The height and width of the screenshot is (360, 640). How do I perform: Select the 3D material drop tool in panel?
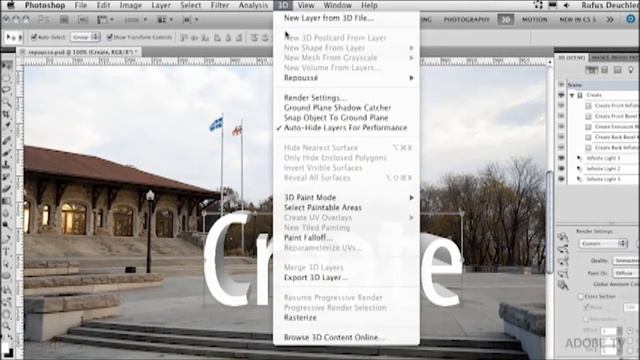[563, 285]
